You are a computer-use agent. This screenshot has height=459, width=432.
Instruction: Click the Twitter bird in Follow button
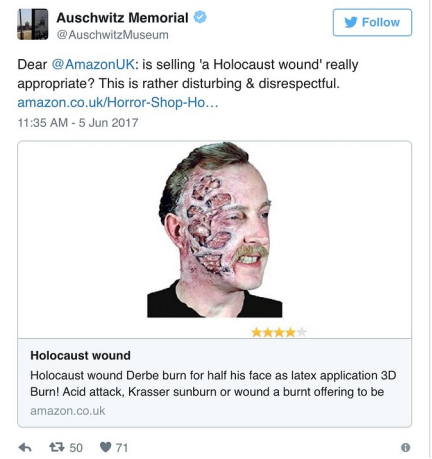pos(351,22)
